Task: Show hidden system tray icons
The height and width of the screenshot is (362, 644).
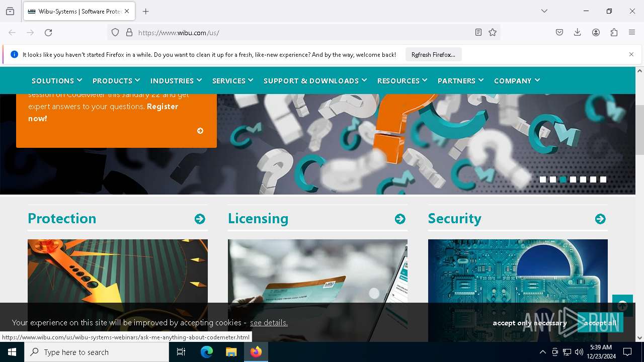Action: [542, 352]
